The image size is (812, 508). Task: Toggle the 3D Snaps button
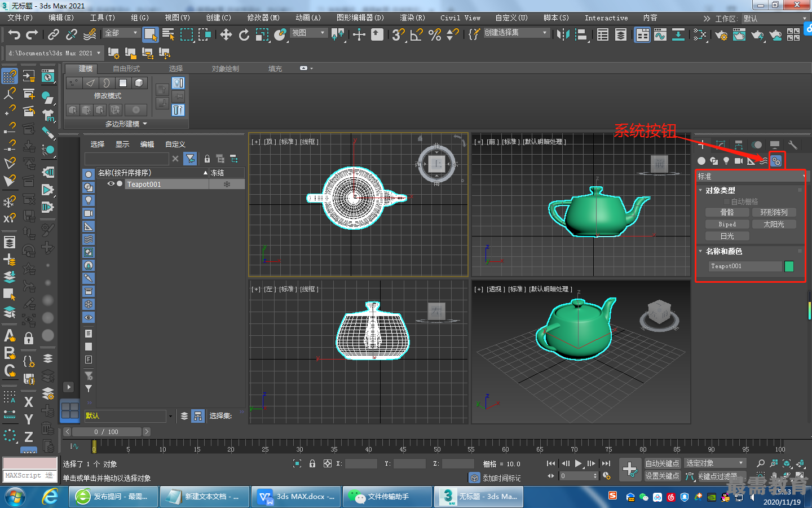[x=399, y=35]
